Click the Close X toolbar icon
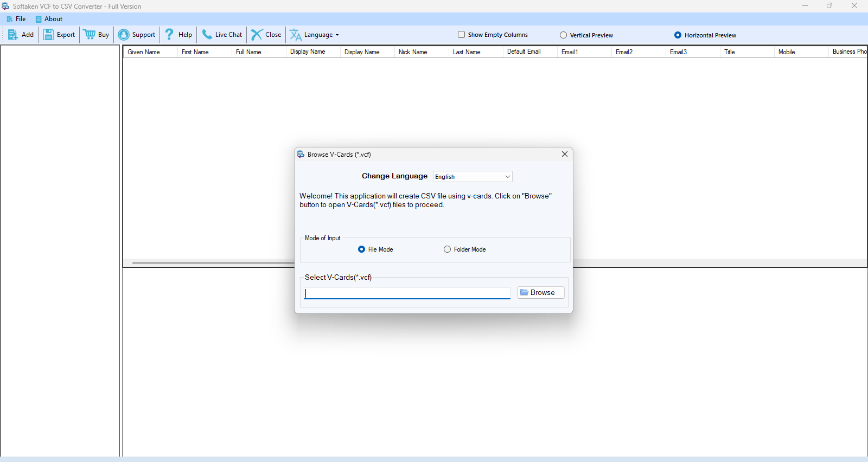 coord(257,35)
